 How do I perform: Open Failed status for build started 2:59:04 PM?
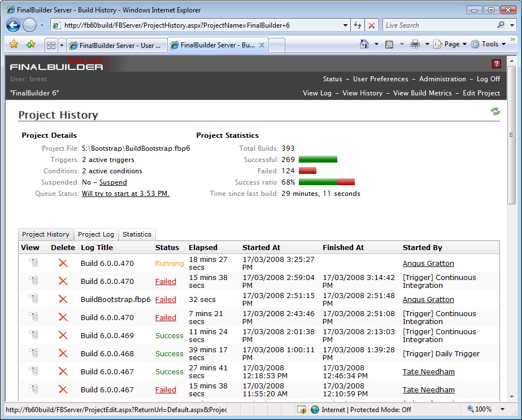(166, 281)
